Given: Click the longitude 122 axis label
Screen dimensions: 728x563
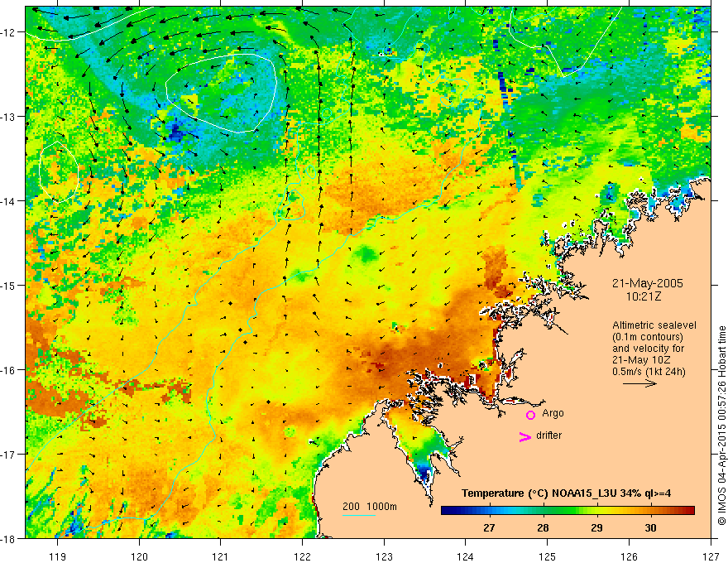Looking at the screenshot, I should click(302, 556).
